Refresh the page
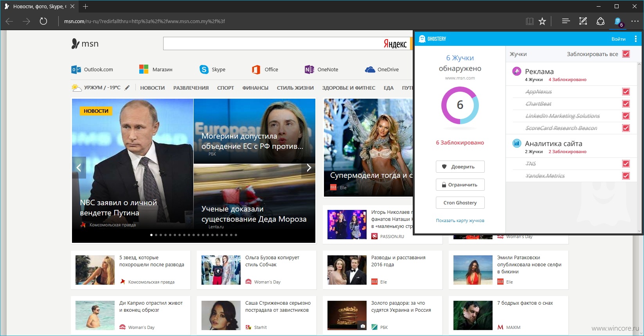The width and height of the screenshot is (644, 336). point(43,21)
